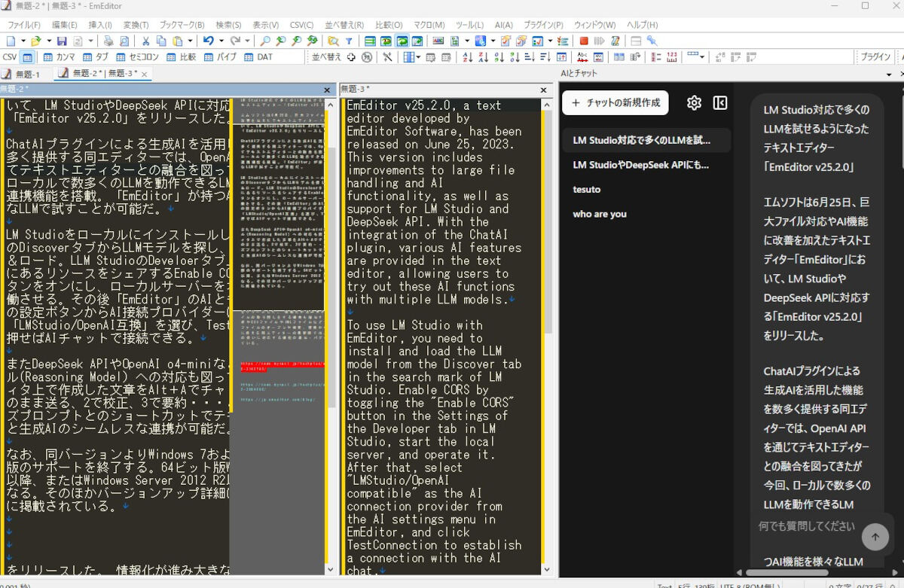Viewport: 904px width, 588px height.
Task: Expand the column freeze grid dropdown in CSV toolbar
Action: [x=419, y=56]
